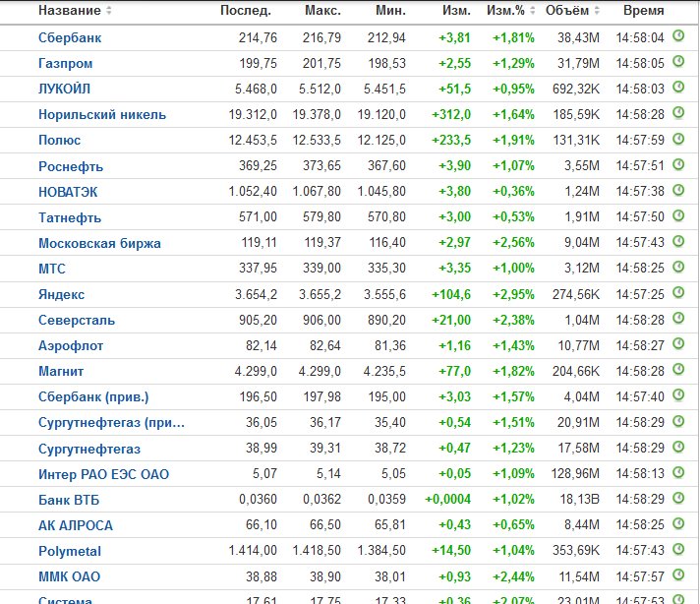Click the clock icon in the НОВАТЭК row

(678, 190)
